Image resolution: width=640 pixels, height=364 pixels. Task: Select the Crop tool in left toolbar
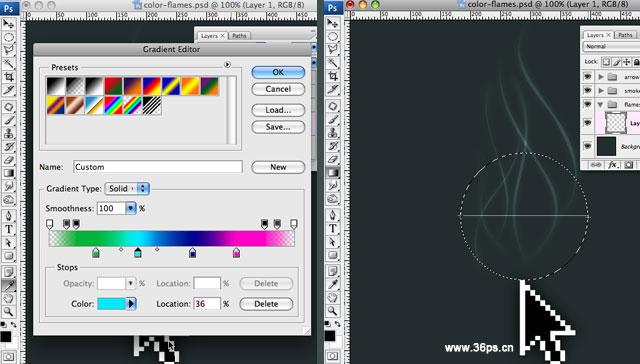pos(9,77)
